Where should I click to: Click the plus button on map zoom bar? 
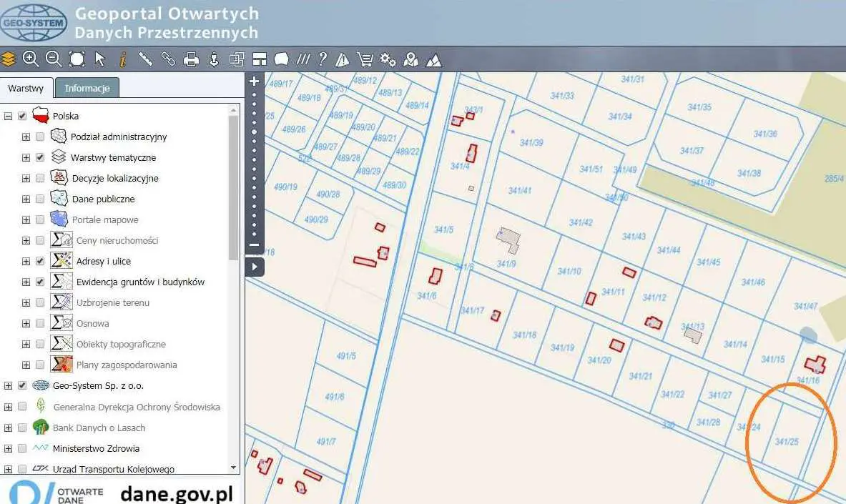254,81
